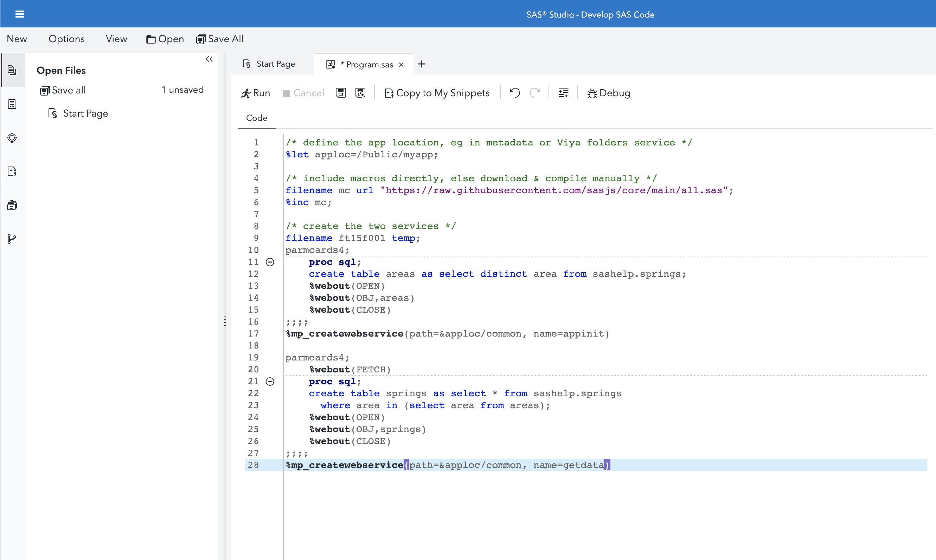Click "%inc mc;" on line 6

coord(308,202)
